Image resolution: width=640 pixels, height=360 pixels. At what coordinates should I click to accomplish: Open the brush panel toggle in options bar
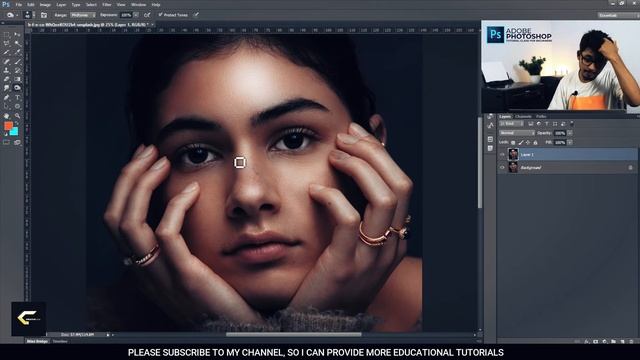(x=44, y=15)
